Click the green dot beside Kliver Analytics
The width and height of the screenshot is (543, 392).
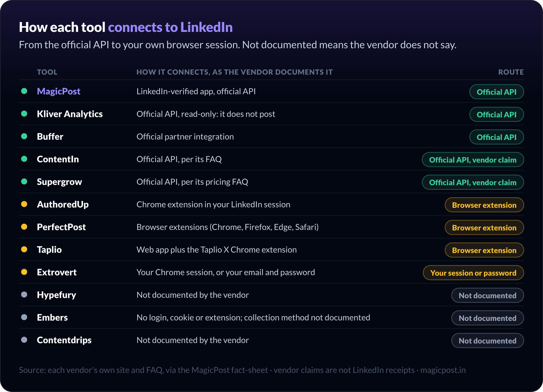[24, 114]
